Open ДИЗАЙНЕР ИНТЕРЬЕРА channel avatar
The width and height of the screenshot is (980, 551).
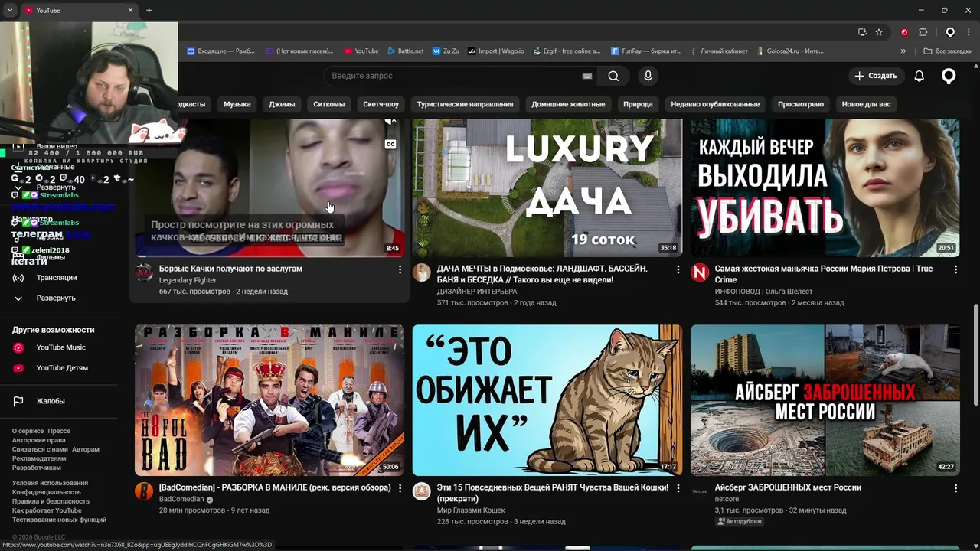pyautogui.click(x=422, y=272)
